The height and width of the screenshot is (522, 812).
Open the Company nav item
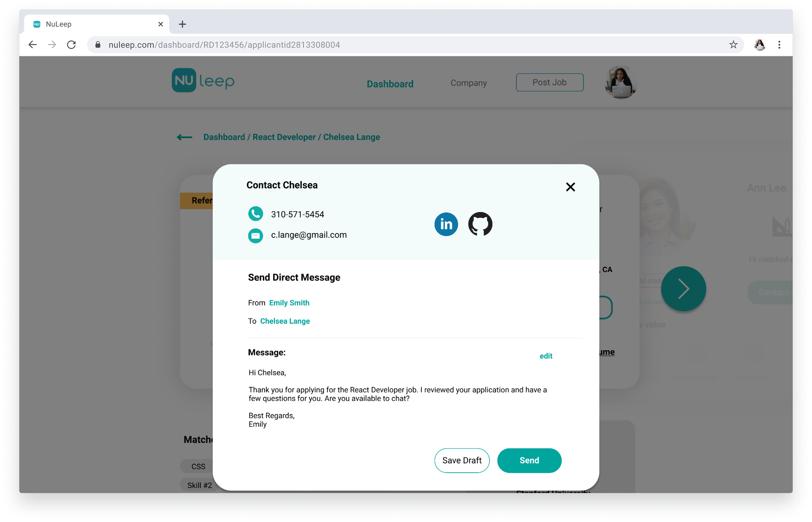[469, 83]
